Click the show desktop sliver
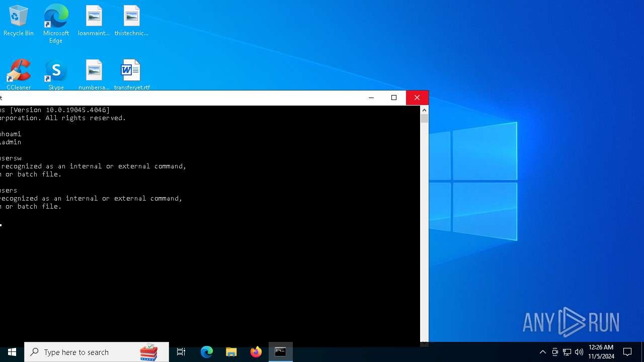Viewport: 644px width, 362px height. 642,352
